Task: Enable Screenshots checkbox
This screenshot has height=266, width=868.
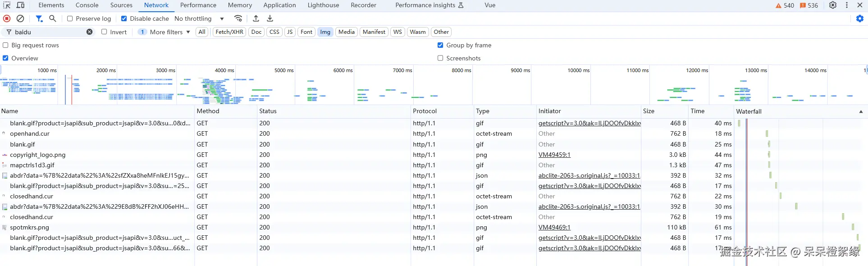Action: [440, 58]
